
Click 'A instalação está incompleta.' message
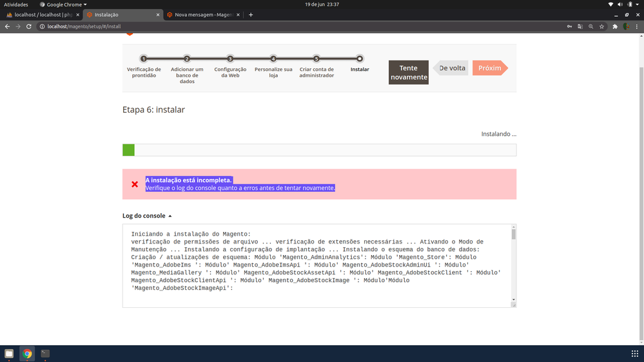click(189, 180)
